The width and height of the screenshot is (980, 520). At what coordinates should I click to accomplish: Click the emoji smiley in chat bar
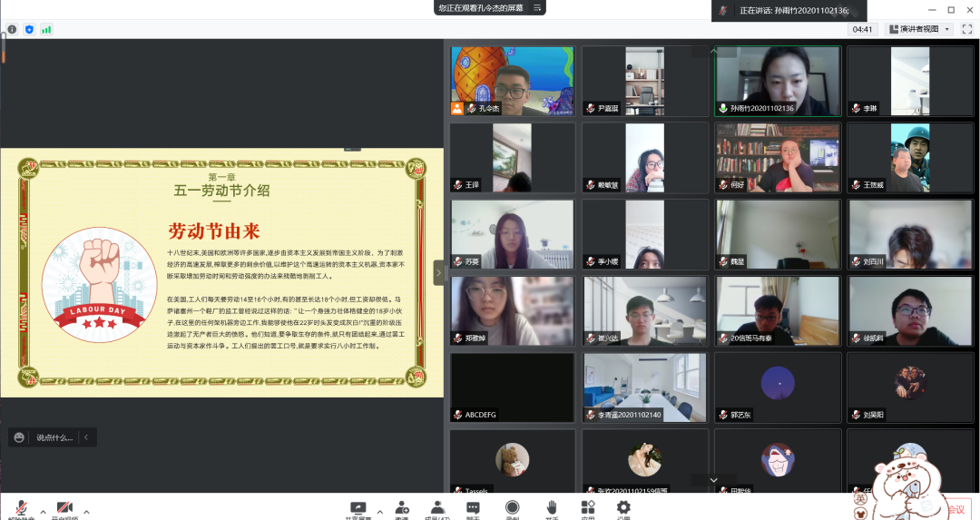pyautogui.click(x=19, y=437)
